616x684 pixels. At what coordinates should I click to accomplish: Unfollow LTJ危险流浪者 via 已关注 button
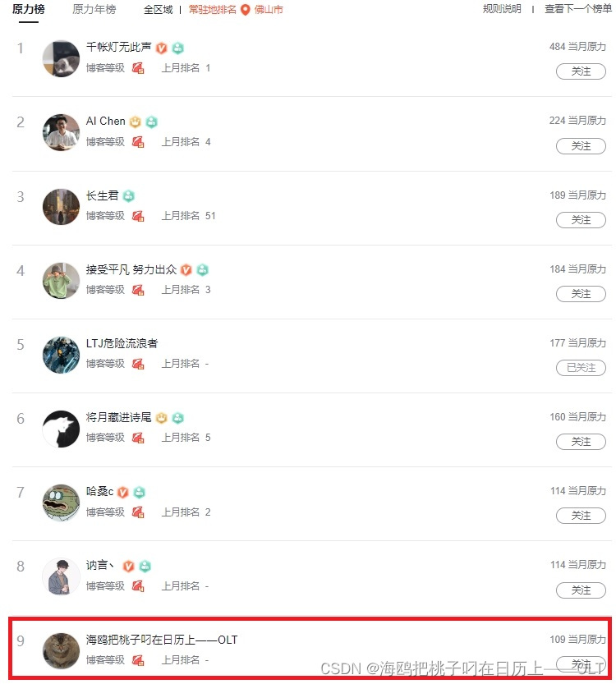(581, 368)
